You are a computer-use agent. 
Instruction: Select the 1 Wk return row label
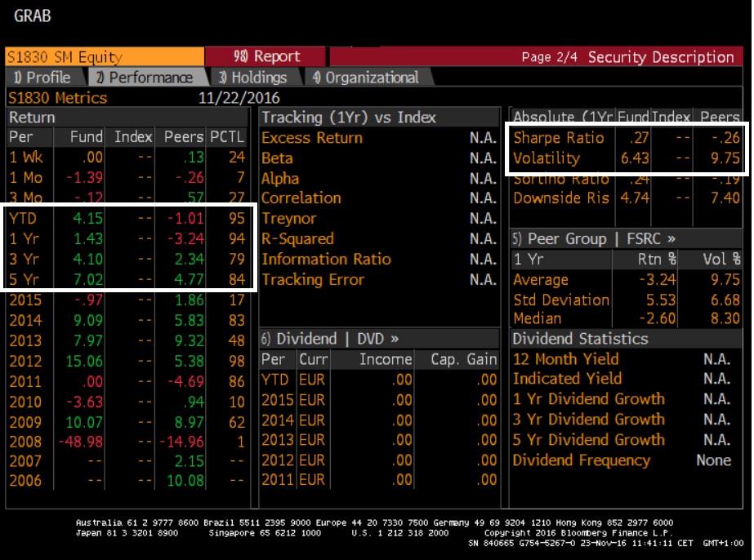coord(26,158)
